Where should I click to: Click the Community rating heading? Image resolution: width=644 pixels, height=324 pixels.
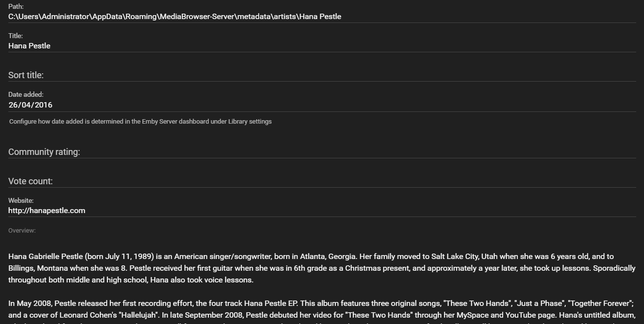click(44, 151)
